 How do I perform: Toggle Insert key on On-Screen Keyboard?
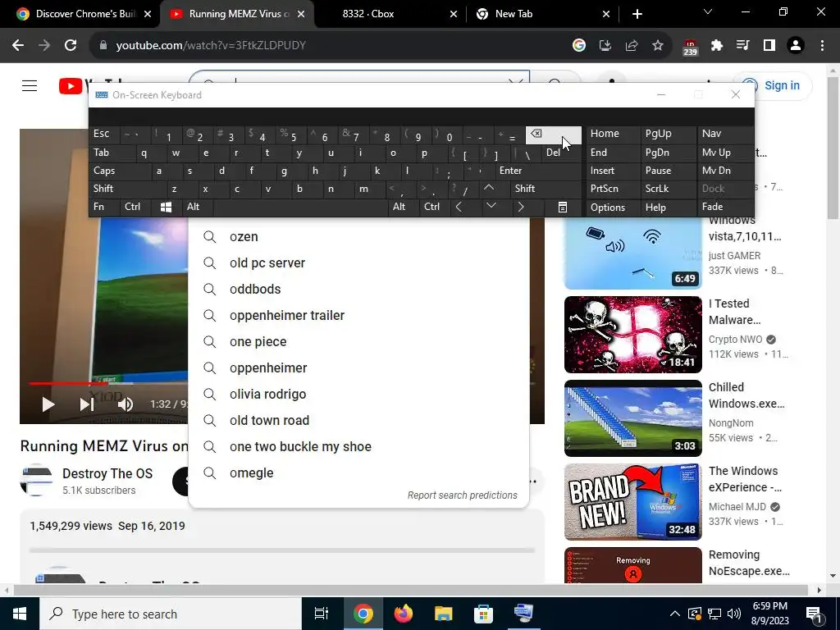612,171
